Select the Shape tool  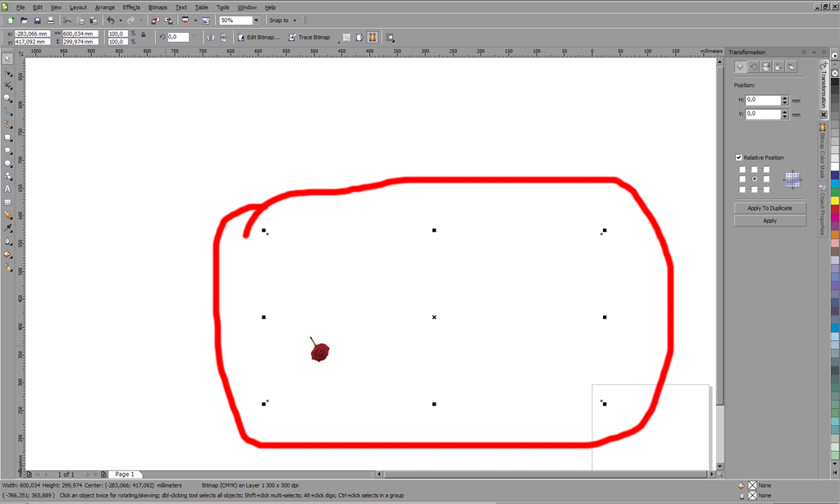(7, 72)
